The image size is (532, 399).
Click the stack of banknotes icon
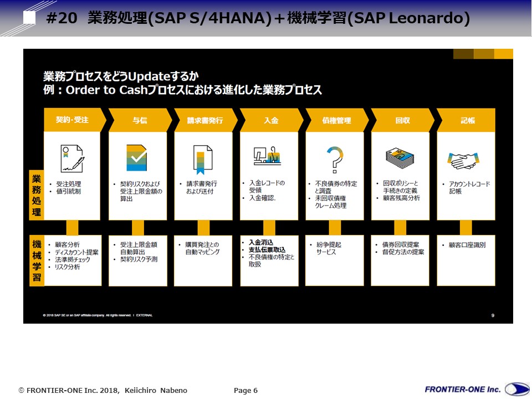coord(400,158)
